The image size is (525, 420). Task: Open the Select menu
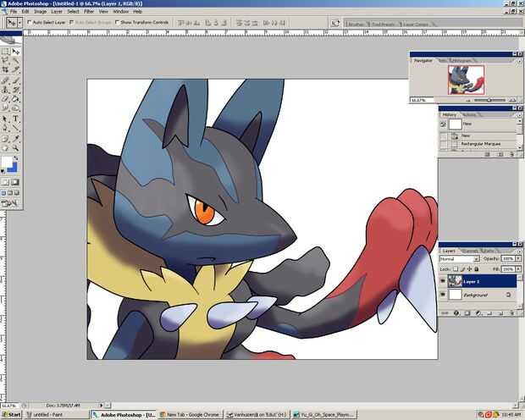73,11
